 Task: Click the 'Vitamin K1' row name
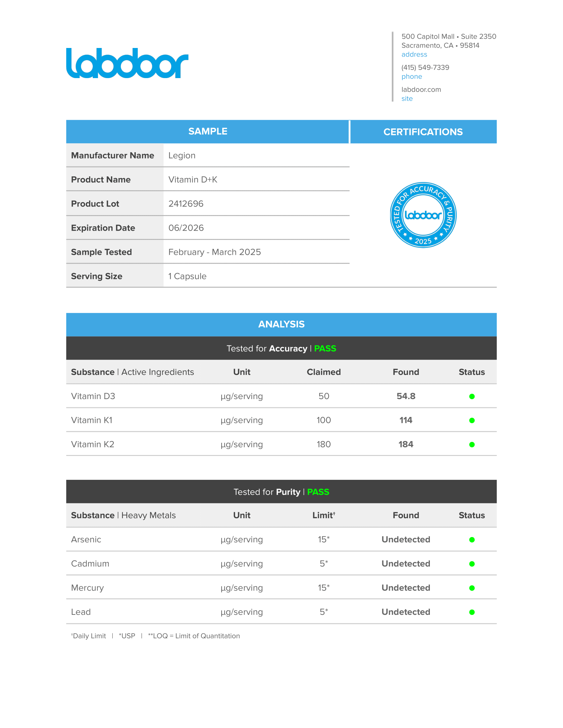(x=92, y=420)
